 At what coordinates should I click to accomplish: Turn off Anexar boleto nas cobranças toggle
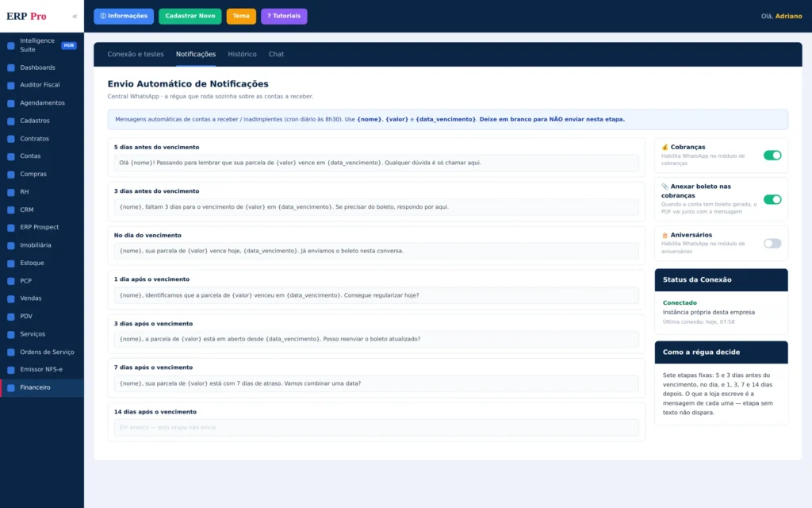pos(772,199)
